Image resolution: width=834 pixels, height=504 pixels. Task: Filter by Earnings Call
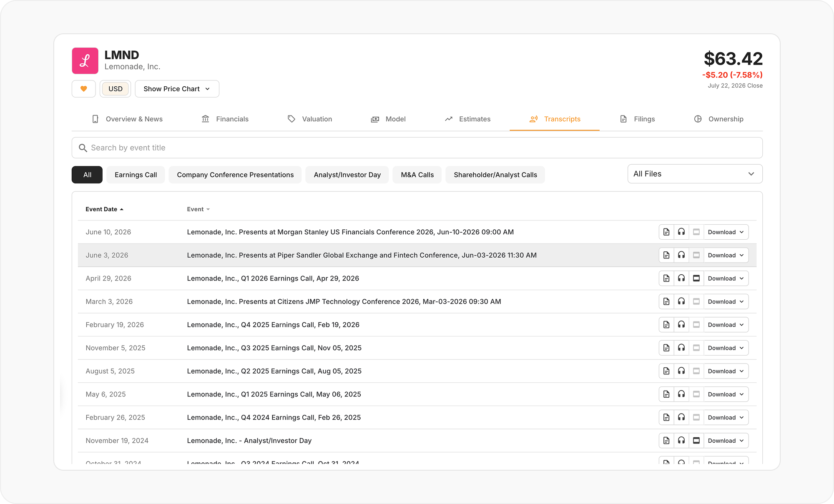click(x=136, y=175)
